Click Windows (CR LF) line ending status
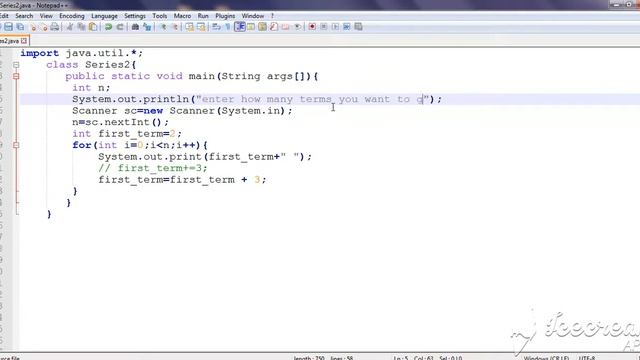640x360 pixels. 547,358
